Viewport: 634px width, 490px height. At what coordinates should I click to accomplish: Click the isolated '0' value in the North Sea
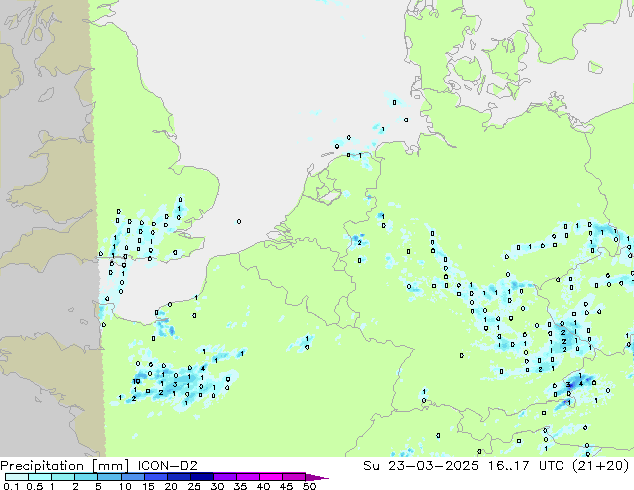(x=239, y=222)
